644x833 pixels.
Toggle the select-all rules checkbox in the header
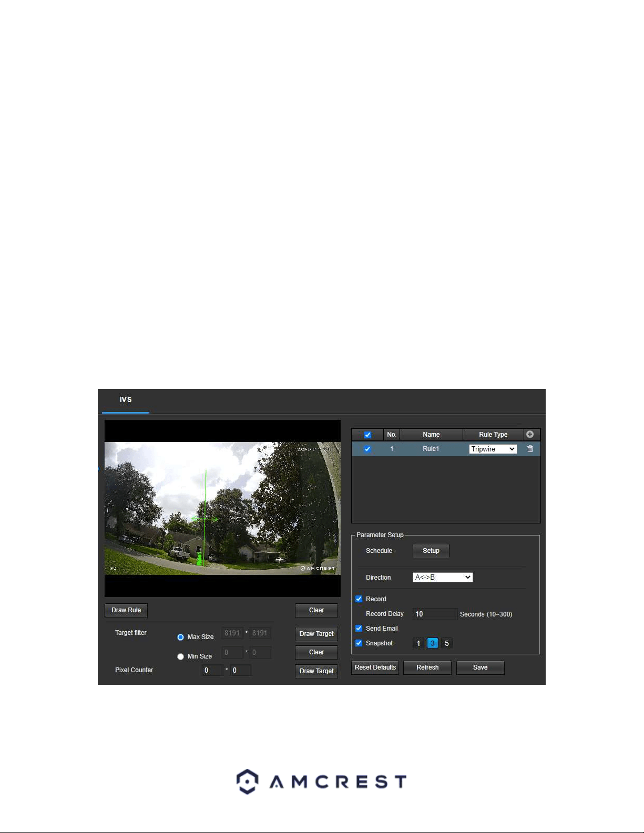tap(367, 435)
